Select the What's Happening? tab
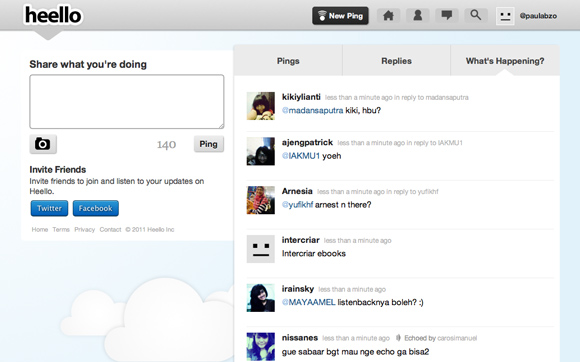The height and width of the screenshot is (362, 580). [x=505, y=61]
